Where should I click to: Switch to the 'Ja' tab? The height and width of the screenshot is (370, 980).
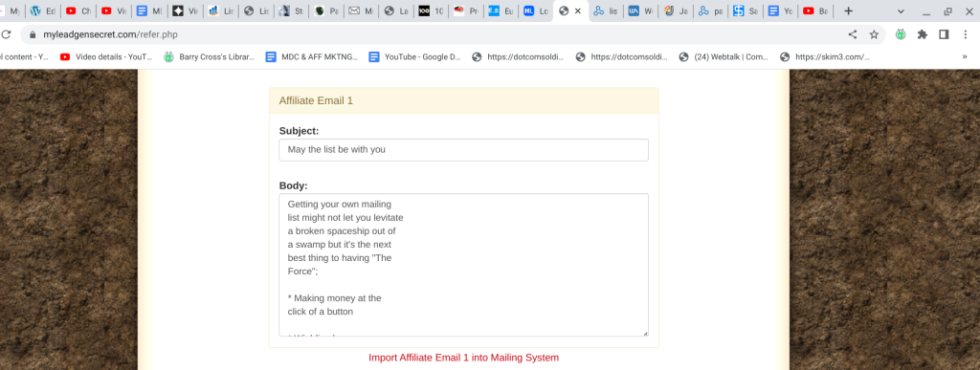pyautogui.click(x=678, y=11)
